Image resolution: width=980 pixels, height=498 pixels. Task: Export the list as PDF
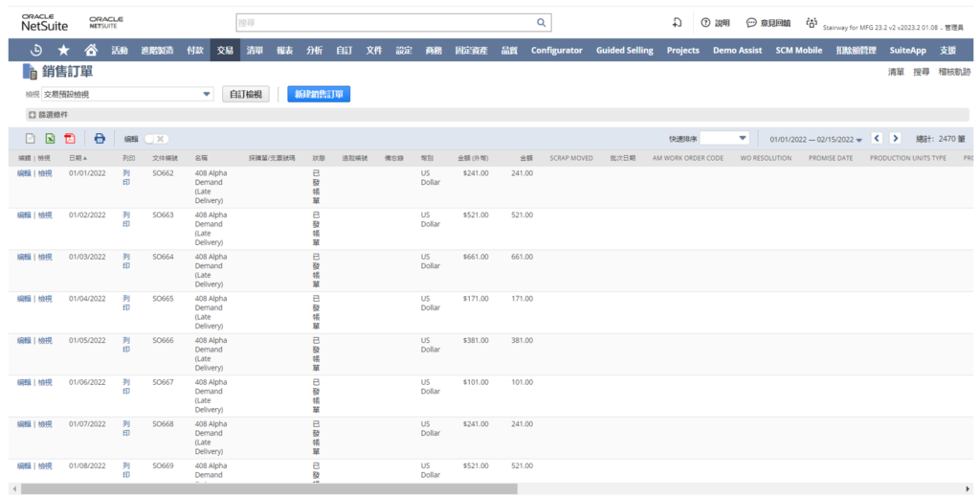70,138
